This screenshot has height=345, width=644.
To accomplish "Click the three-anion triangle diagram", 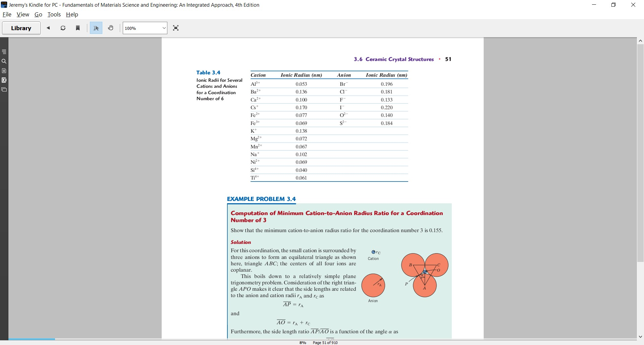I will pos(425,275).
